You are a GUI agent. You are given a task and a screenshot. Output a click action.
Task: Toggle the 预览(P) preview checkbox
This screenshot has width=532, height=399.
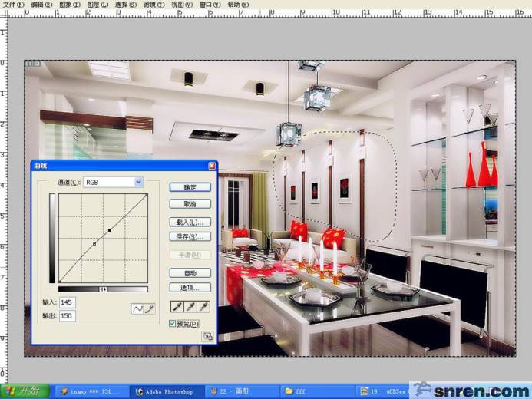click(x=173, y=324)
